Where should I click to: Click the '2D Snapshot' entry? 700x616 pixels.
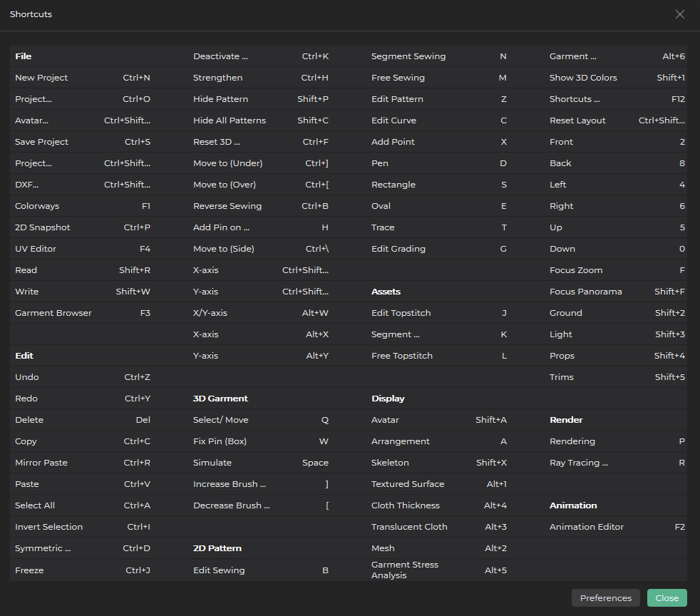point(42,227)
